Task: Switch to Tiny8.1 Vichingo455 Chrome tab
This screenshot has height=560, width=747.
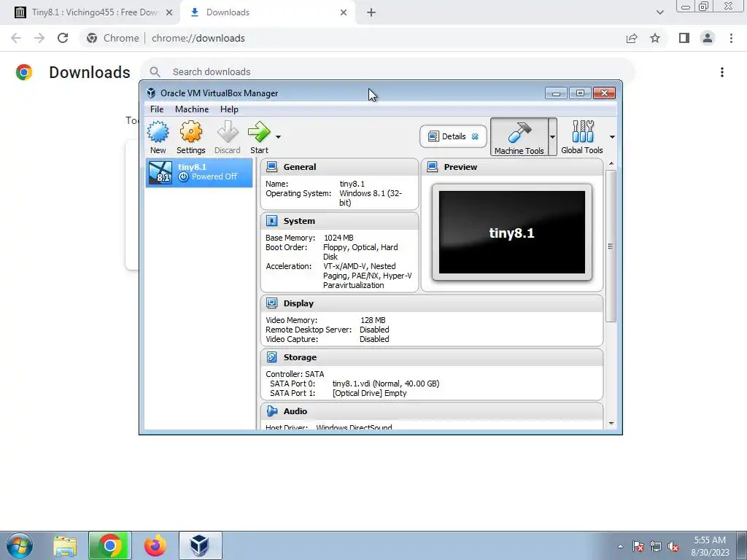Action: (x=90, y=12)
